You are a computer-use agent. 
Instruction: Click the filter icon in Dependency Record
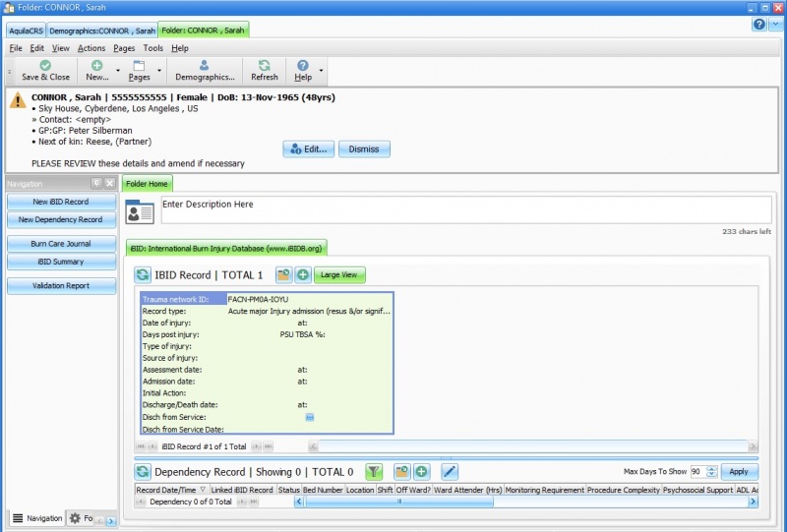point(374,472)
